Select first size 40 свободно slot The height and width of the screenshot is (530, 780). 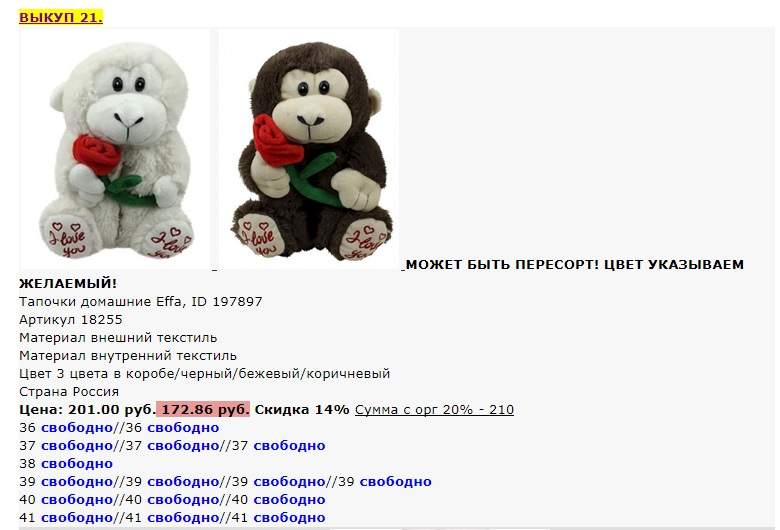click(77, 500)
